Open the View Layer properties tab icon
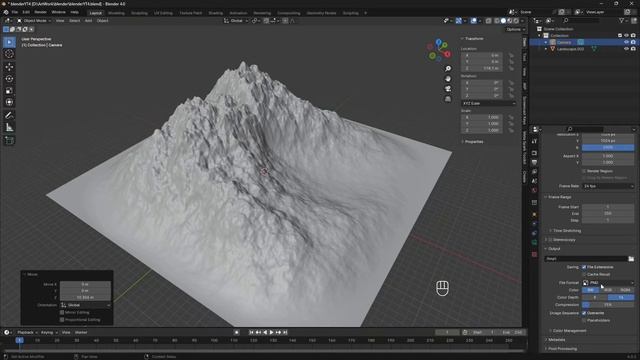This screenshot has width=640, height=360. click(534, 172)
